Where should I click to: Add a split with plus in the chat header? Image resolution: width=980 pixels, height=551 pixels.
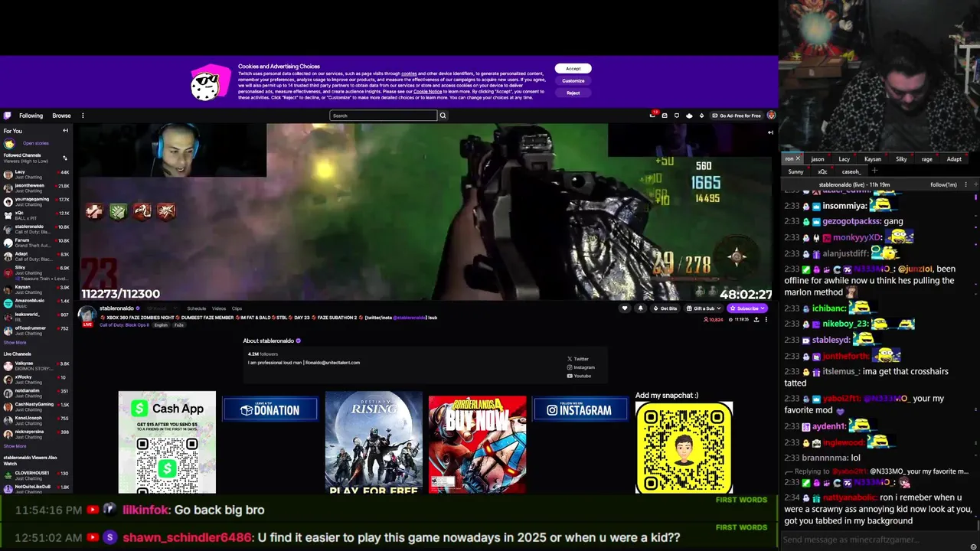[x=975, y=184]
